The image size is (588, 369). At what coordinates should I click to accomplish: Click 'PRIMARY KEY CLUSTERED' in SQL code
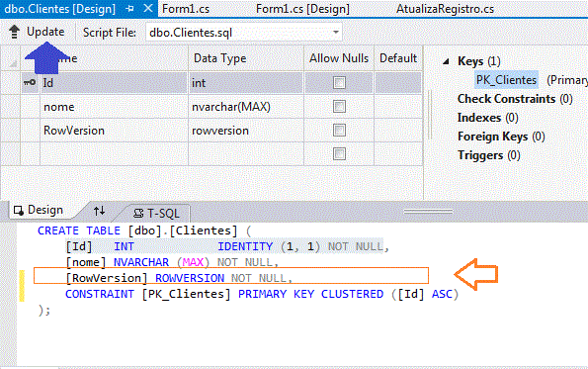311,294
